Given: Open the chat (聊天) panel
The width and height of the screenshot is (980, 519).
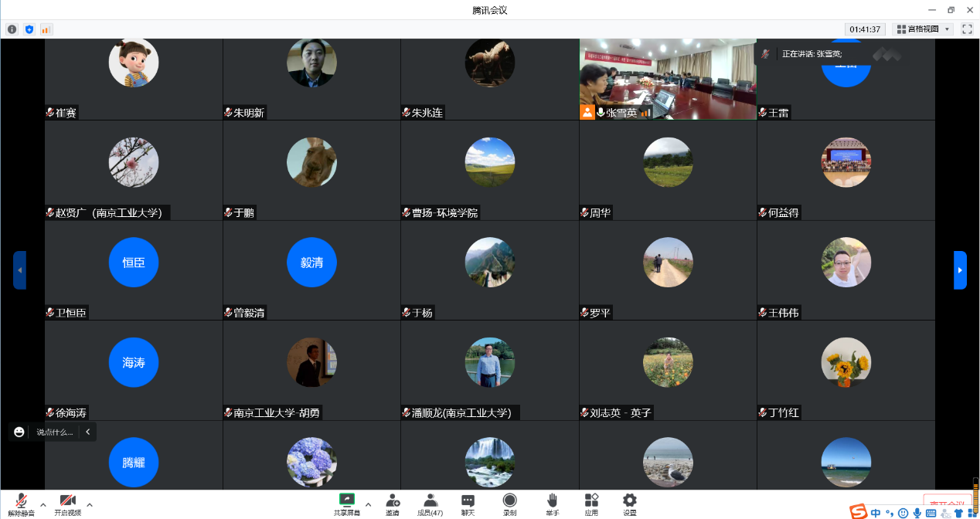Looking at the screenshot, I should [468, 504].
